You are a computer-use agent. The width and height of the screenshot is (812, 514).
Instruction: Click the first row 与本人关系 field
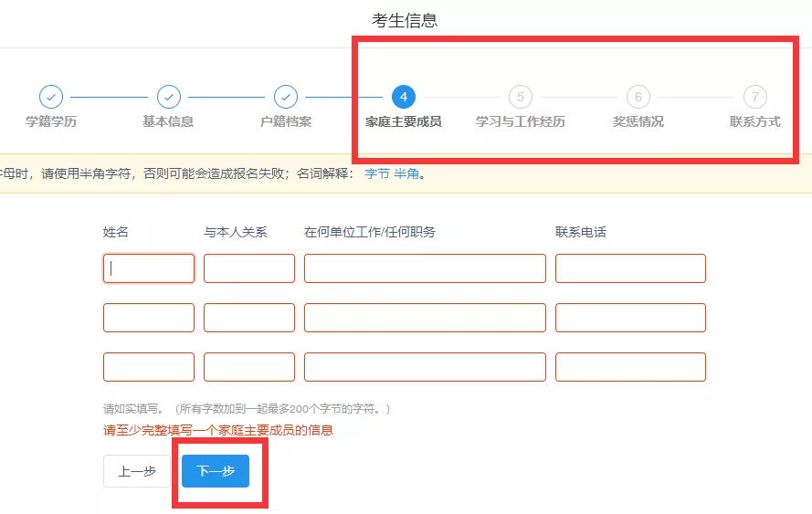[x=249, y=268]
